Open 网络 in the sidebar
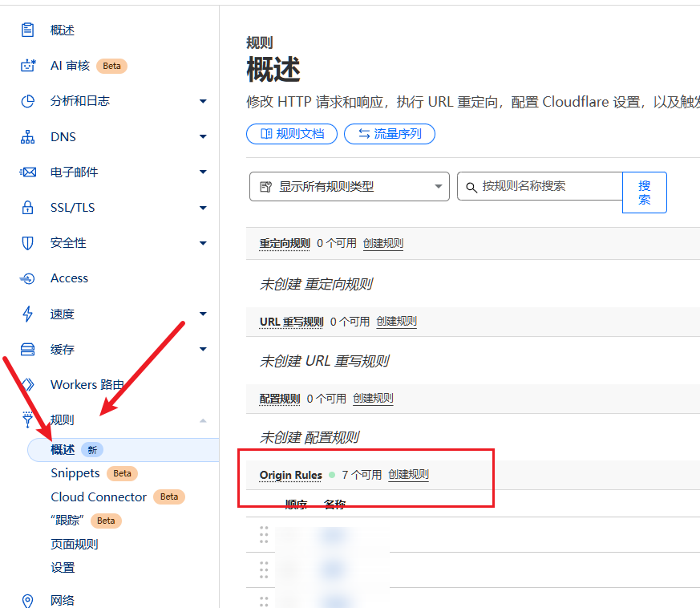The height and width of the screenshot is (608, 700). tap(63, 601)
